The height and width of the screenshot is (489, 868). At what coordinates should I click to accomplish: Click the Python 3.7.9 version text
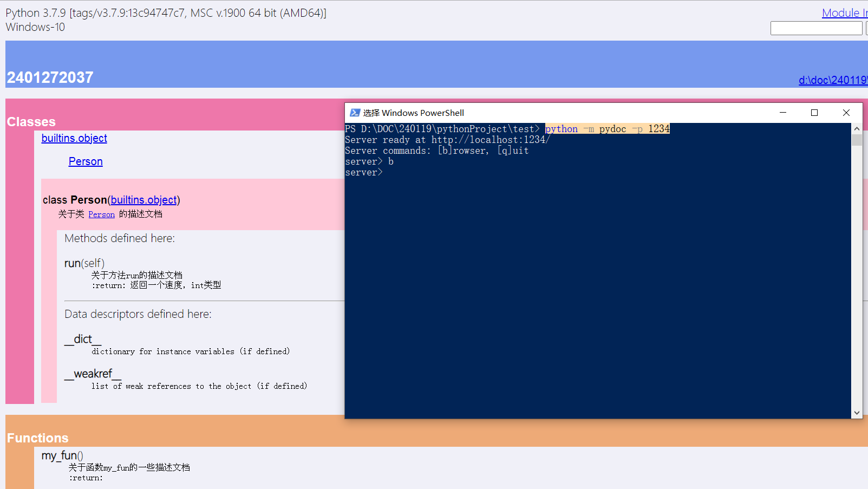pos(166,13)
